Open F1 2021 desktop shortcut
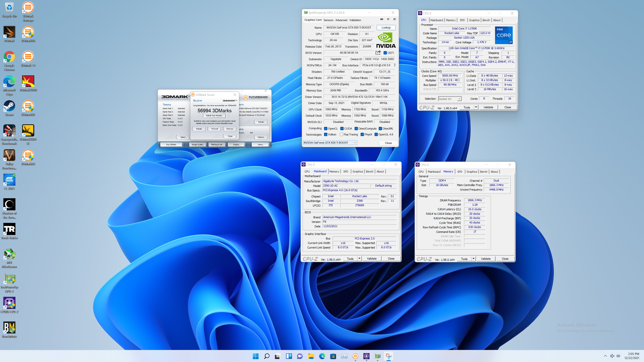 9,182
